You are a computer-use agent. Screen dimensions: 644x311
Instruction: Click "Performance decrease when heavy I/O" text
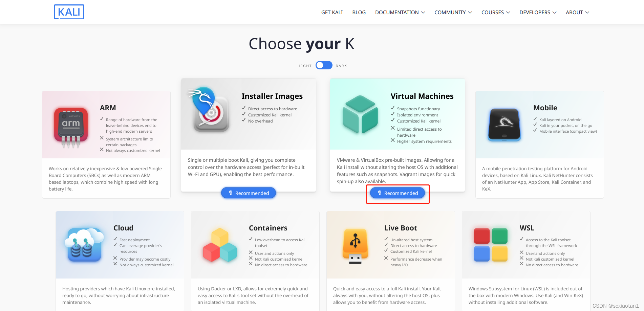click(416, 262)
